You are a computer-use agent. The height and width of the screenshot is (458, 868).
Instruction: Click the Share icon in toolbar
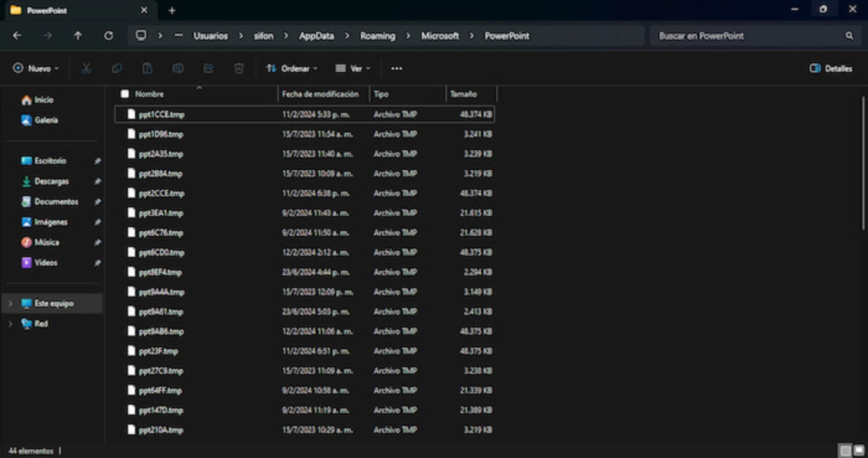coord(209,68)
